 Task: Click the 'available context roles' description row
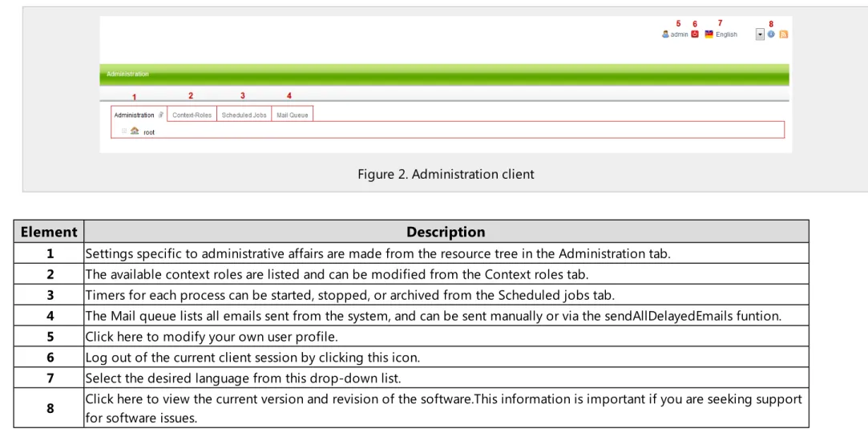446,274
